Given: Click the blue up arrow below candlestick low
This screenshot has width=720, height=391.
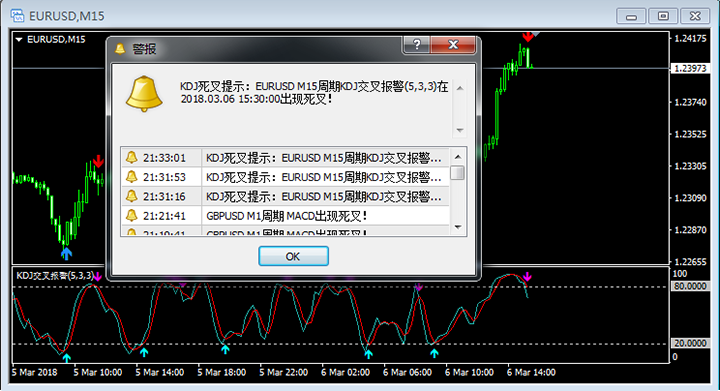Looking at the screenshot, I should click(67, 253).
